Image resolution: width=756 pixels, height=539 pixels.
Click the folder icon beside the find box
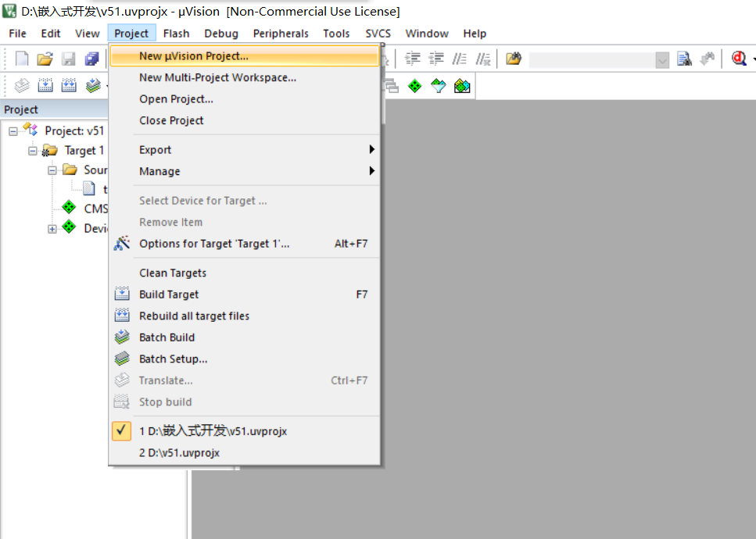coord(514,59)
